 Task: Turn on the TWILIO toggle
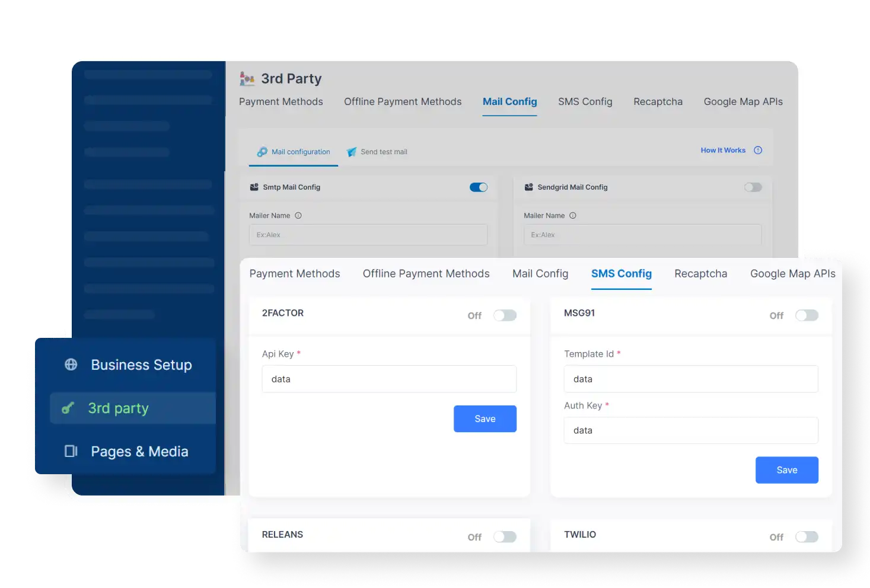[x=807, y=536]
